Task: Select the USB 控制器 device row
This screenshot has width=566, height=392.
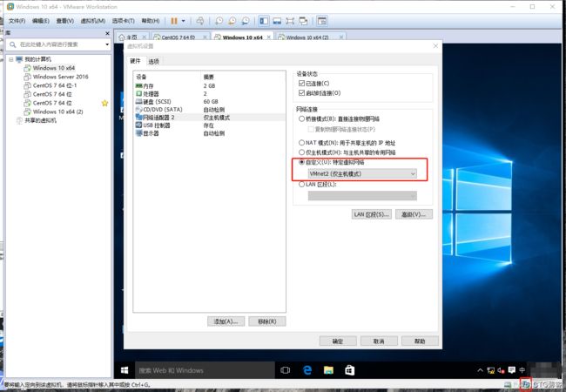Action: point(210,125)
